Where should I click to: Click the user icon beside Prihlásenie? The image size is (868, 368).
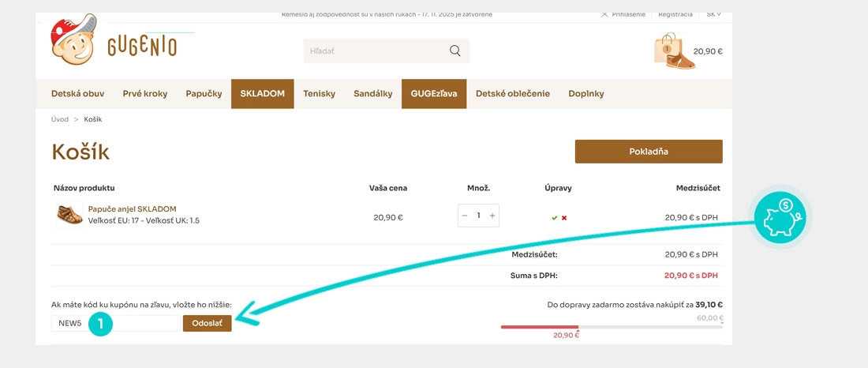click(x=604, y=14)
